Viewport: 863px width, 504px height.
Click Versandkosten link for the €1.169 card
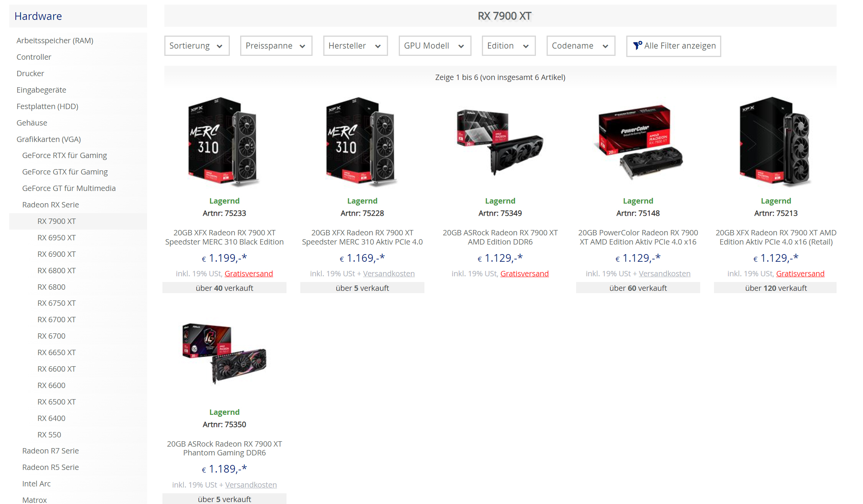389,274
